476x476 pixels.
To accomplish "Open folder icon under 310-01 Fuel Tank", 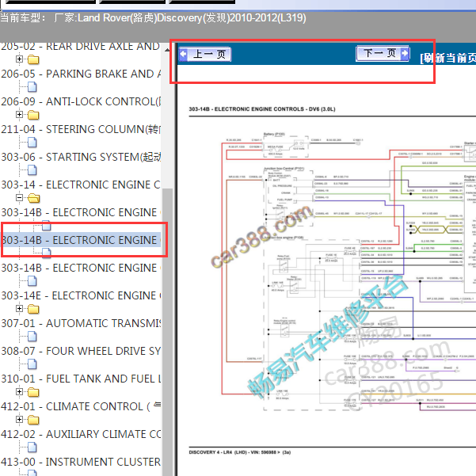I will coord(33,392).
